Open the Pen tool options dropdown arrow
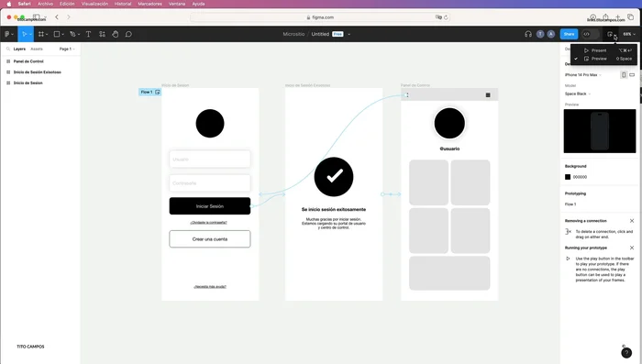 pyautogui.click(x=79, y=35)
